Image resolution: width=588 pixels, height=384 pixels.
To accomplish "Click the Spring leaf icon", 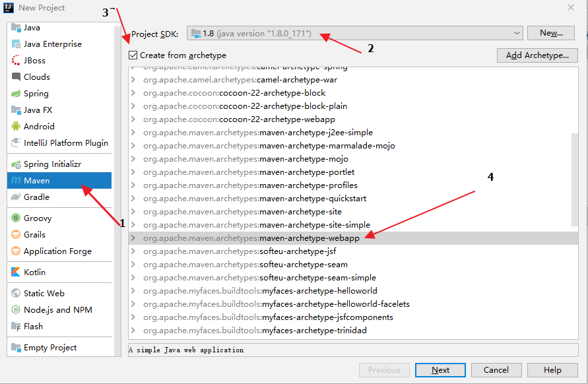I will (16, 94).
